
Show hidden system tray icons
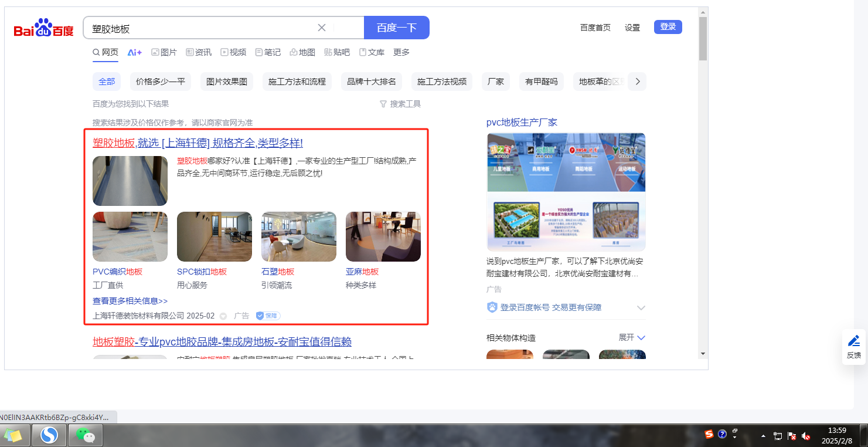tap(763, 436)
